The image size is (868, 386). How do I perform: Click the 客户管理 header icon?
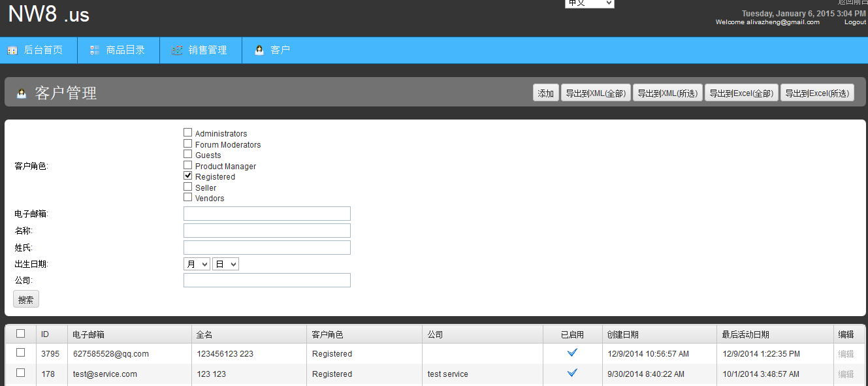pos(22,93)
